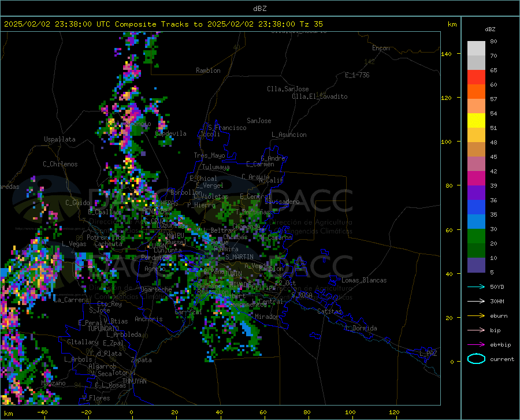
Task: Click the Lomas_Blancas place label
Action: pos(364,280)
